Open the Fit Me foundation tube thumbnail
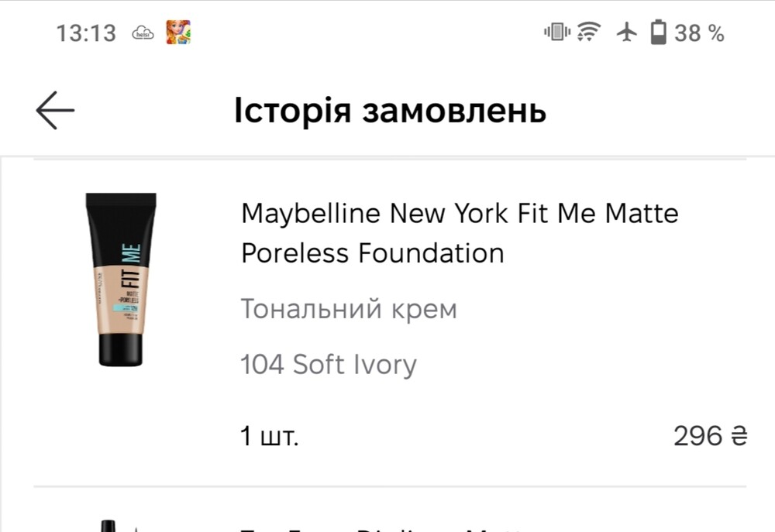Screen dimensions: 775x532 pos(120,279)
